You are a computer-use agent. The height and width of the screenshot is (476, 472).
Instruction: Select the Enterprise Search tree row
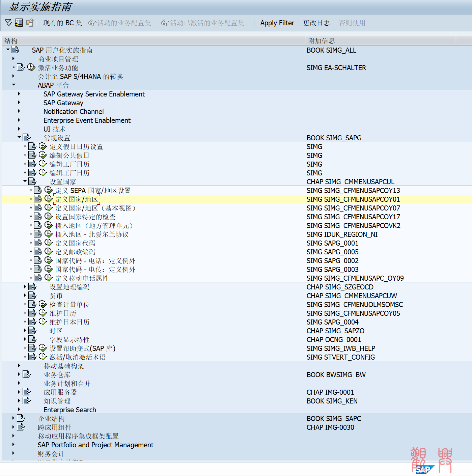click(x=70, y=410)
